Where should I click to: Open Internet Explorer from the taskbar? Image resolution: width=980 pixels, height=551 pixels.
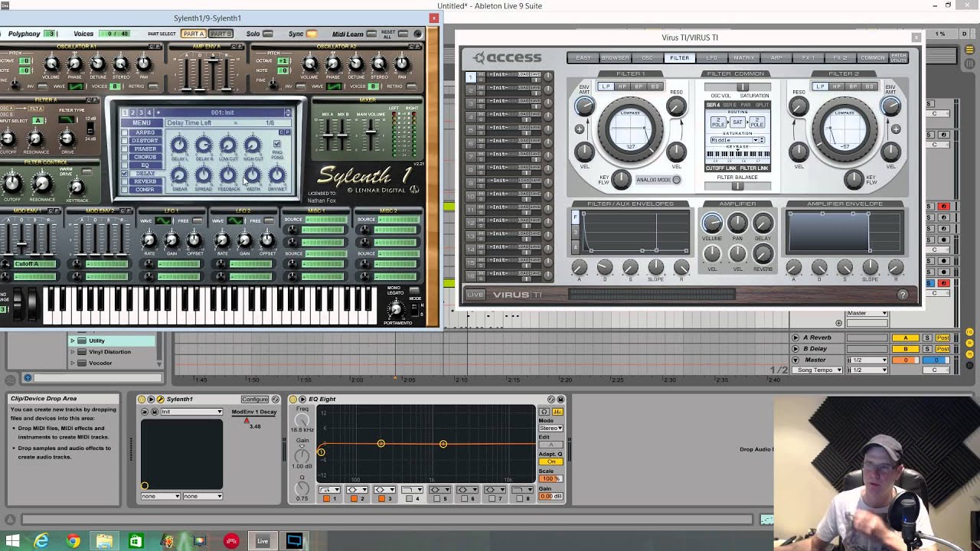pyautogui.click(x=41, y=541)
